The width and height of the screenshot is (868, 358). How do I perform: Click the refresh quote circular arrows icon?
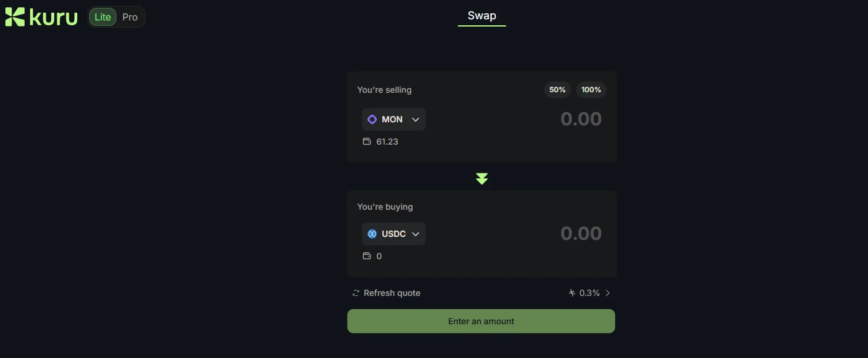pyautogui.click(x=356, y=293)
